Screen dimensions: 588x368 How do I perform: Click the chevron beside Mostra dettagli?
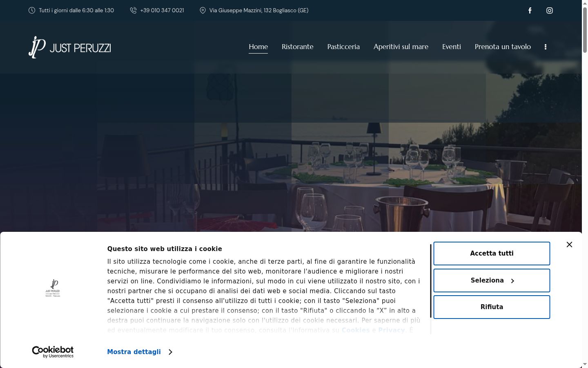click(x=170, y=352)
